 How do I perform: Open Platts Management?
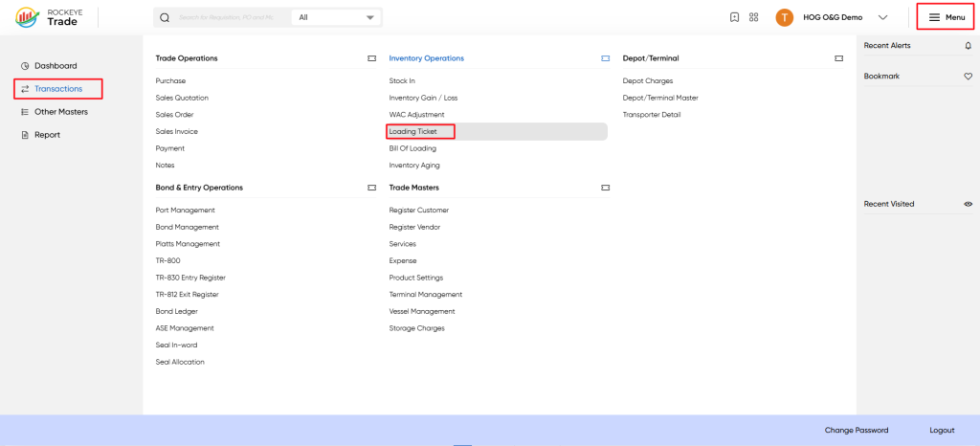tap(188, 244)
